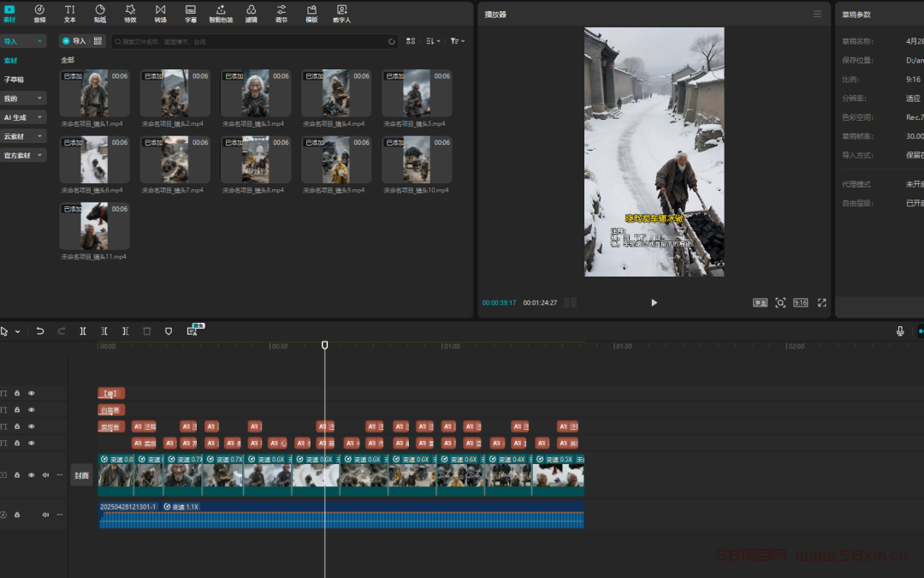Open the 特效 (Effects) panel
This screenshot has height=578, width=924.
pyautogui.click(x=130, y=13)
